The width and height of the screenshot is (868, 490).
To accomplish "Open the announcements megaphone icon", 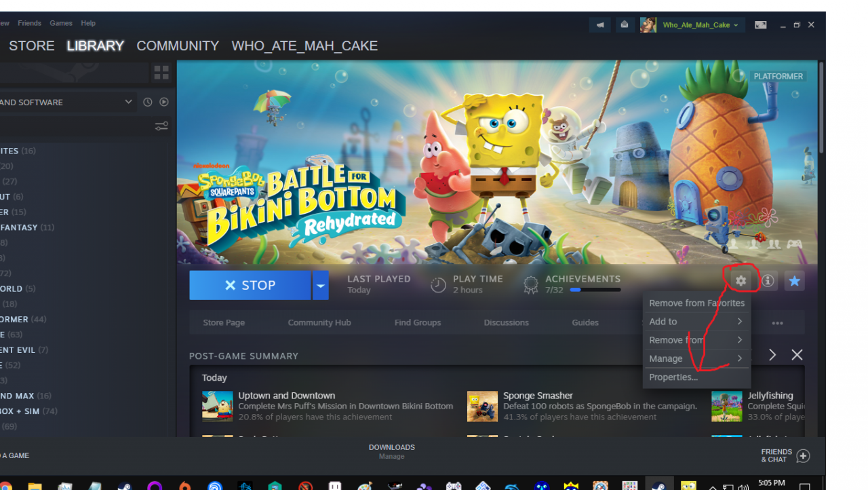I will [600, 25].
